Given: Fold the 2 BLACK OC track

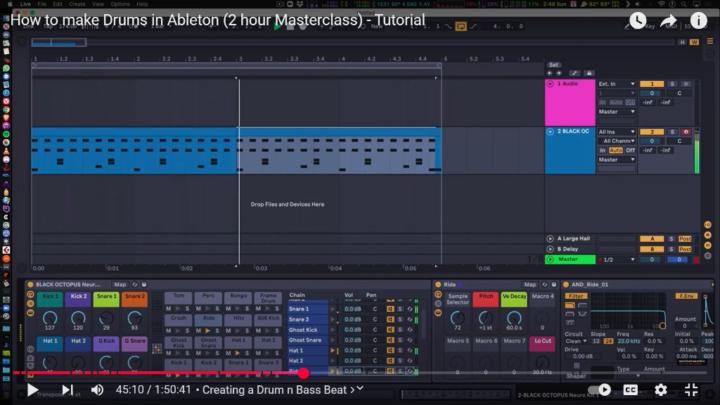Looking at the screenshot, I should click(550, 132).
